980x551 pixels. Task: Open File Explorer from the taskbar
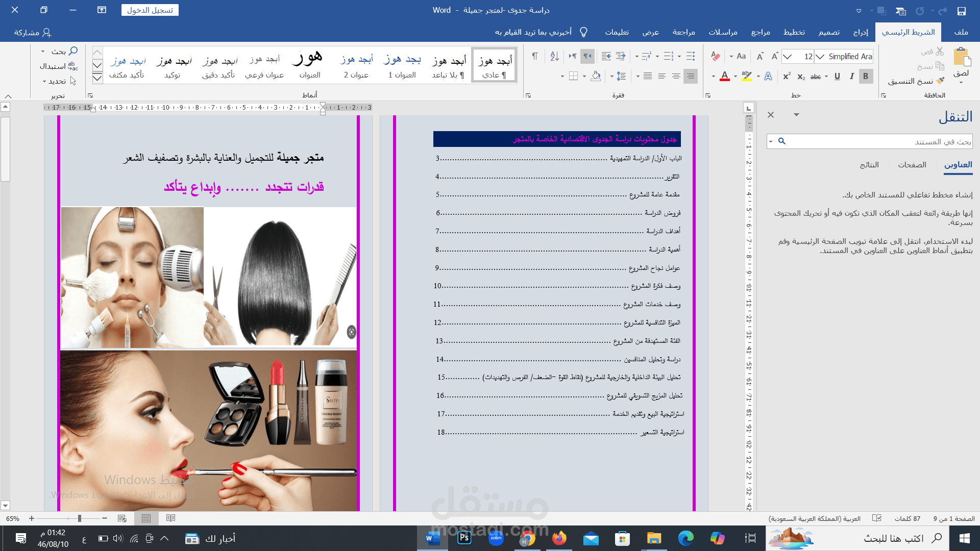[x=654, y=538]
